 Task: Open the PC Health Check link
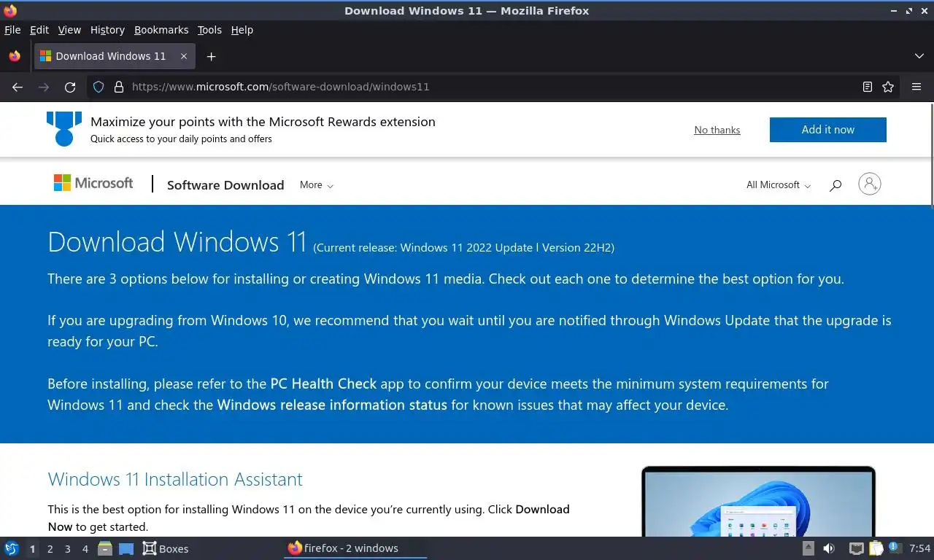(x=323, y=384)
